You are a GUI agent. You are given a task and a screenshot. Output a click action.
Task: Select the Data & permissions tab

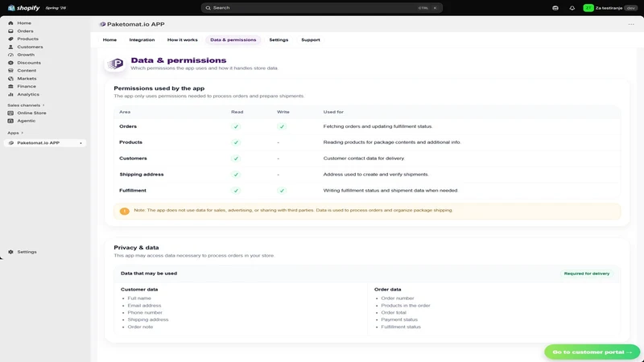233,39
